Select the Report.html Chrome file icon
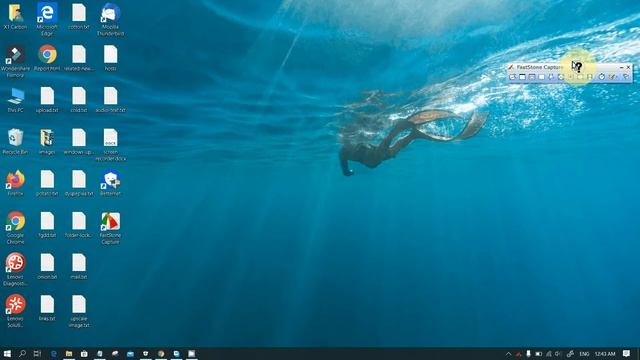The width and height of the screenshot is (640, 360). click(x=47, y=58)
